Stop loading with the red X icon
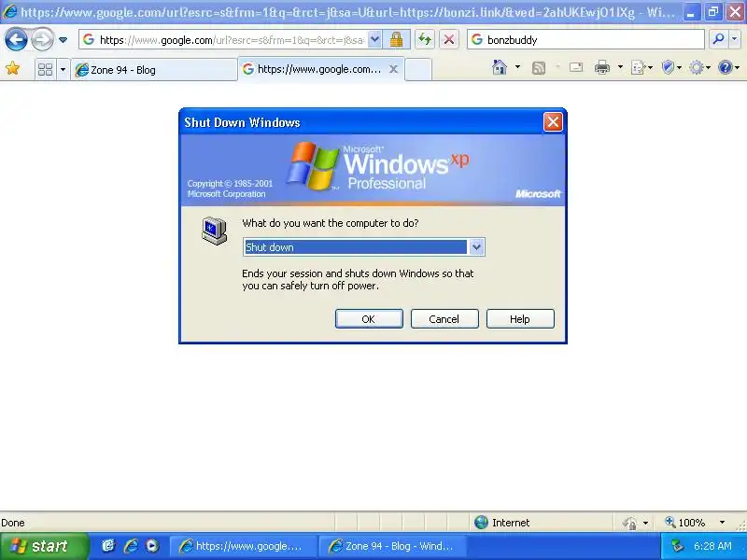Viewport: 747px width, 560px height. tap(449, 40)
